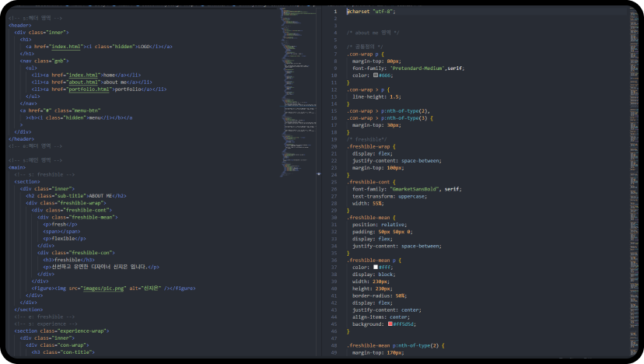The width and height of the screenshot is (644, 364).
Task: Click the 'Pretendard-Medium' font-family value
Action: coord(418,68)
